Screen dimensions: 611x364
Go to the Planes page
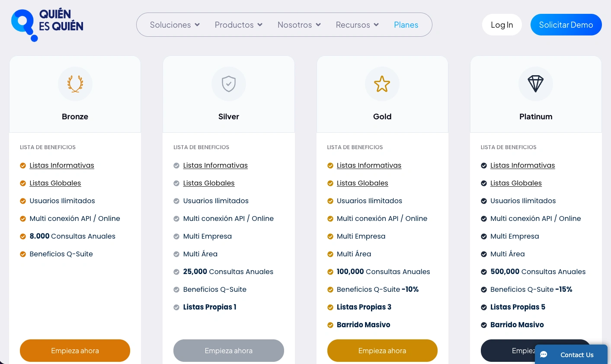[406, 25]
